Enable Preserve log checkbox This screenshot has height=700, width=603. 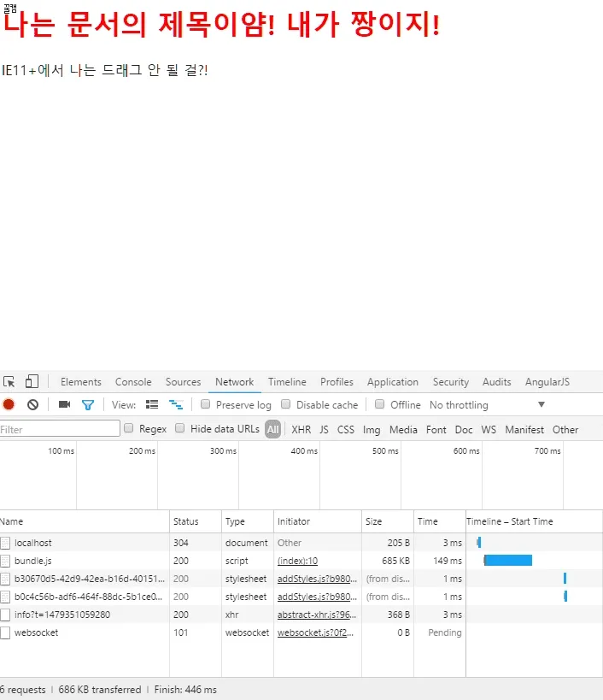click(x=205, y=404)
